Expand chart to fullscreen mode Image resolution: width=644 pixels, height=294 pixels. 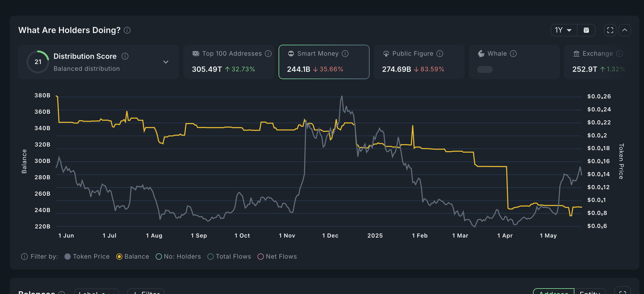coord(610,30)
